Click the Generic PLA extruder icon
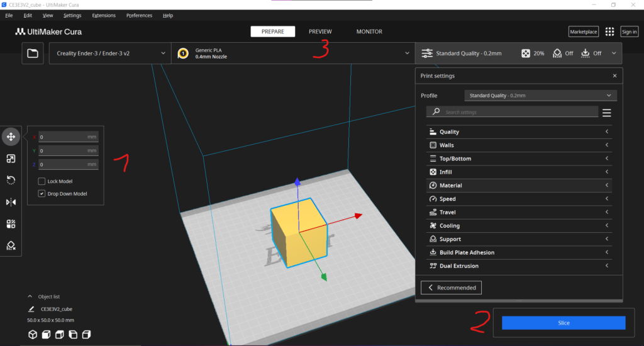The height and width of the screenshot is (346, 644). (183, 53)
